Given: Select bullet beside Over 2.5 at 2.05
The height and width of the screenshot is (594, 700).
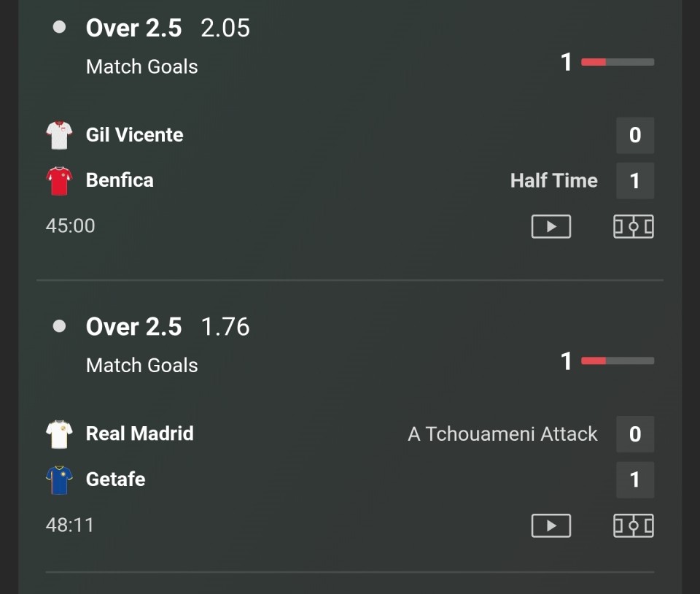Looking at the screenshot, I should coord(60,28).
